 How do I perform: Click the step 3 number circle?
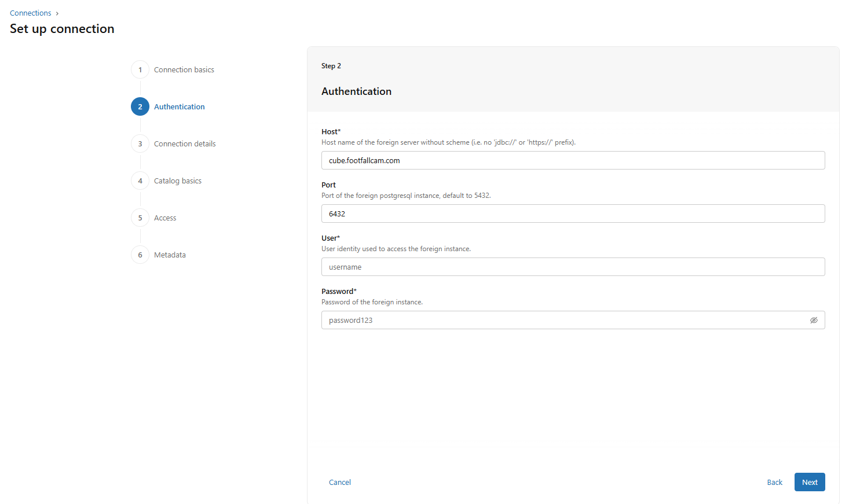point(140,144)
